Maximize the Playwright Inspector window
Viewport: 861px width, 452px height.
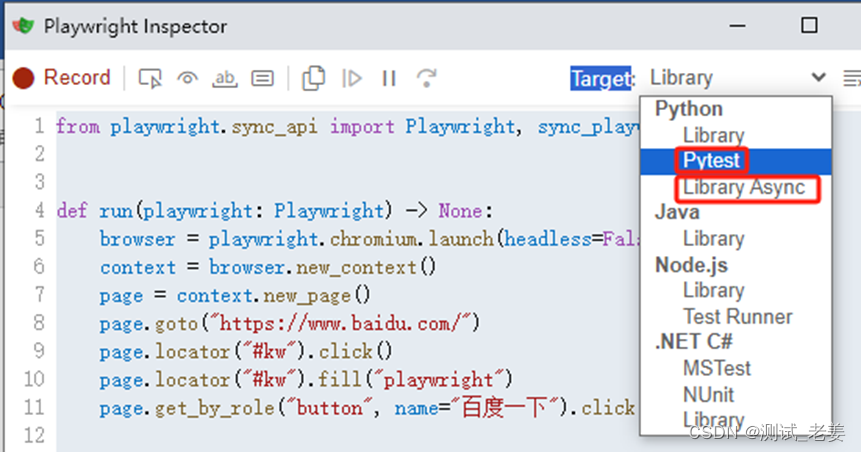coord(809,25)
